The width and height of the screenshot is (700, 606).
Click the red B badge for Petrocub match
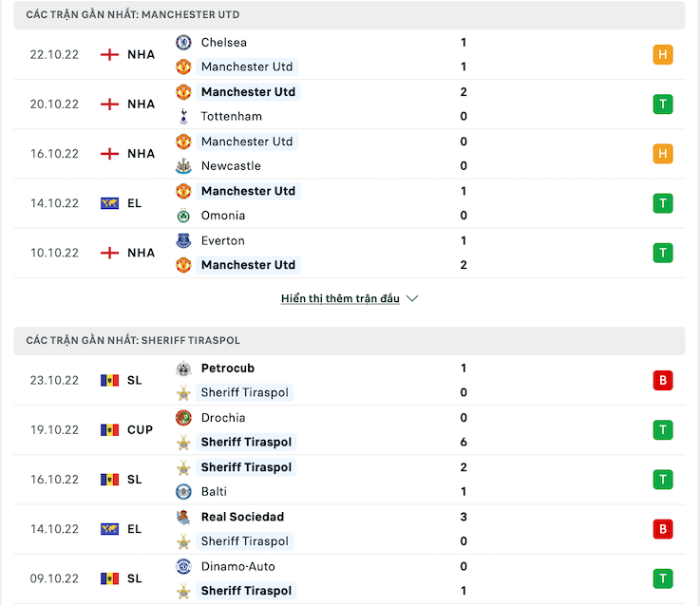pyautogui.click(x=663, y=381)
